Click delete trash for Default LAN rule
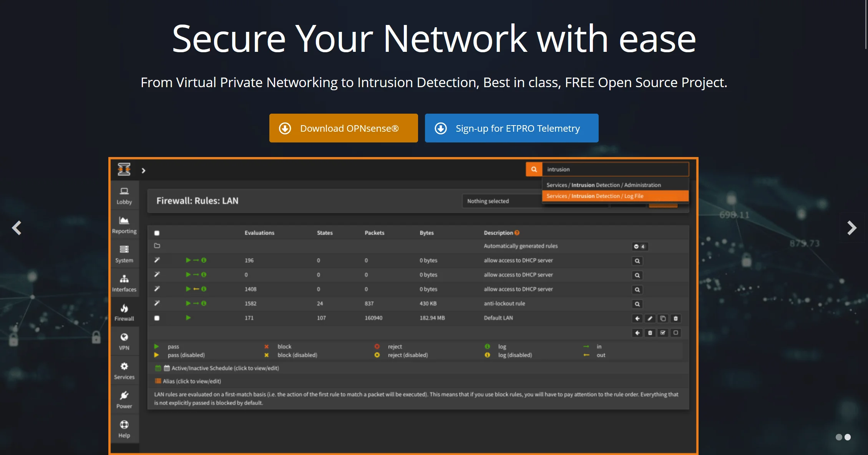The height and width of the screenshot is (455, 868). pyautogui.click(x=675, y=318)
